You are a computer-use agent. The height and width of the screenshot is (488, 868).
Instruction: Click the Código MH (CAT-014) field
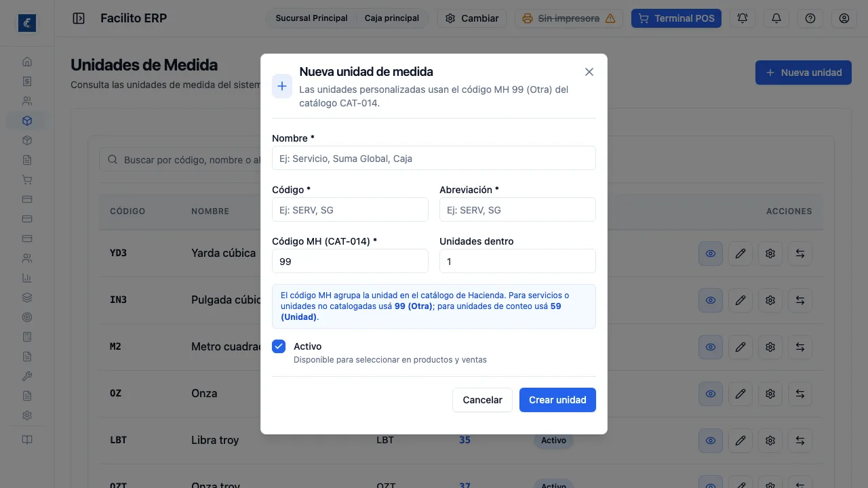click(x=350, y=261)
